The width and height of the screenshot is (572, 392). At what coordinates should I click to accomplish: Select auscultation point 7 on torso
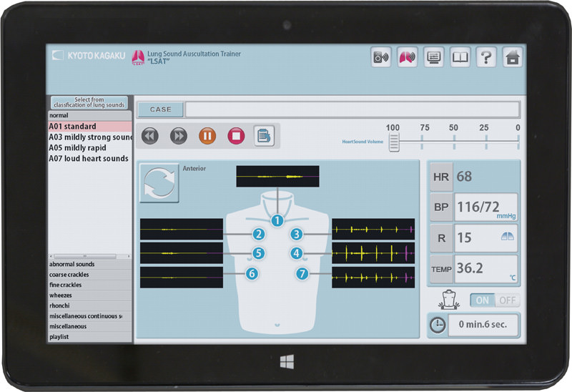point(302,273)
